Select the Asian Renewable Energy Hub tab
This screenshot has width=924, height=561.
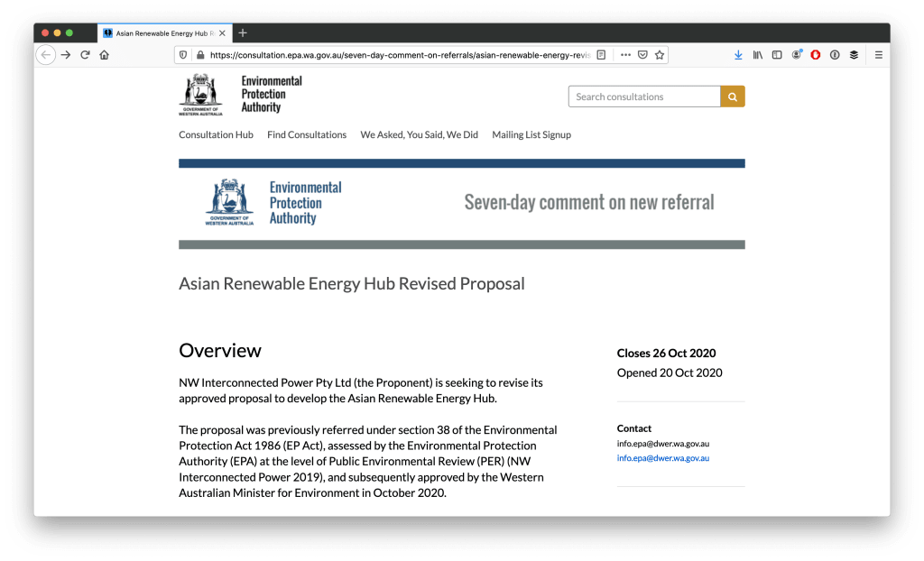pyautogui.click(x=165, y=33)
